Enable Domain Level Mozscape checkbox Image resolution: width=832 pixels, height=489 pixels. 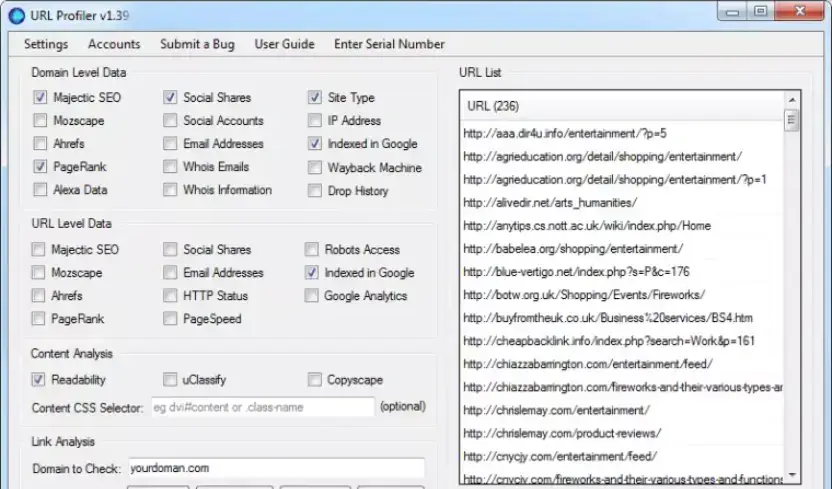(40, 120)
